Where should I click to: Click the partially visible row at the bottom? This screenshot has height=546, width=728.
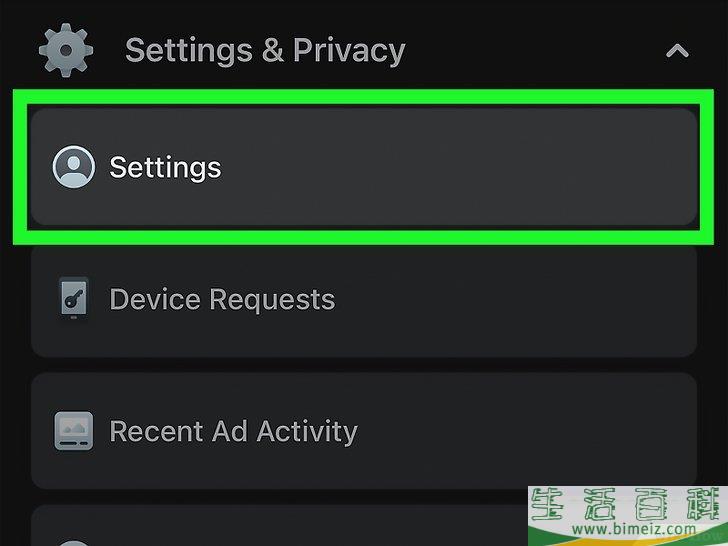pos(300,528)
